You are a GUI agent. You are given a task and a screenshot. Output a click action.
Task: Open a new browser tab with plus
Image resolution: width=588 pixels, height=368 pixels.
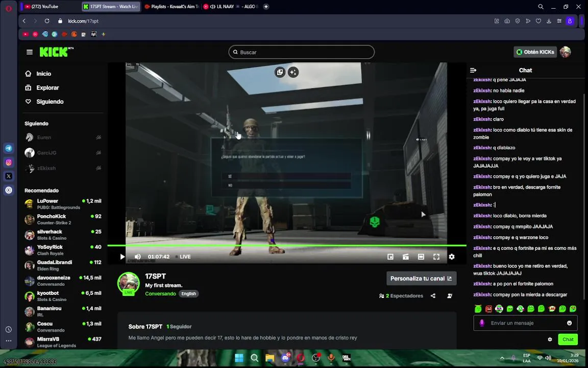(266, 6)
